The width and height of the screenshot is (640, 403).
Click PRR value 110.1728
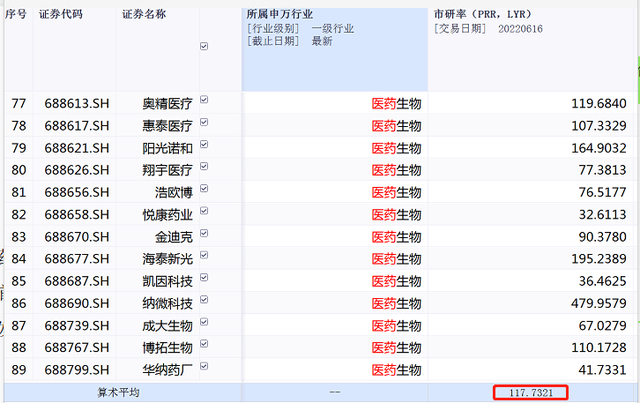pyautogui.click(x=599, y=348)
